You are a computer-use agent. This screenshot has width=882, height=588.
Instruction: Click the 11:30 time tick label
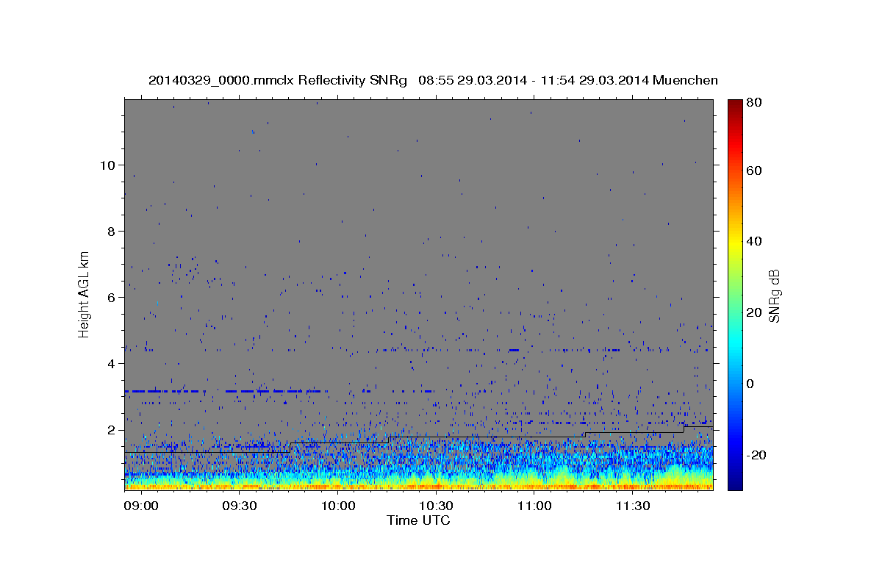coord(633,506)
